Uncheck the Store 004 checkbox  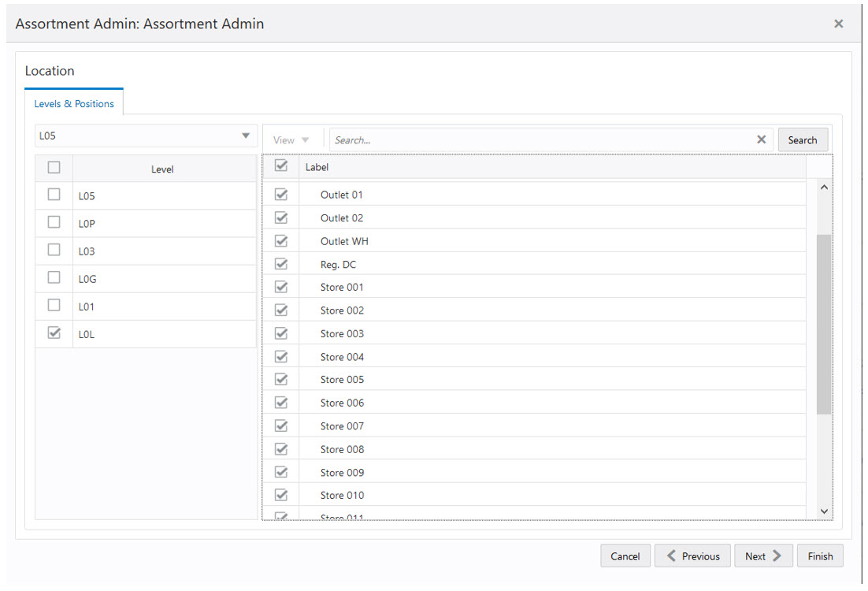[x=281, y=356]
